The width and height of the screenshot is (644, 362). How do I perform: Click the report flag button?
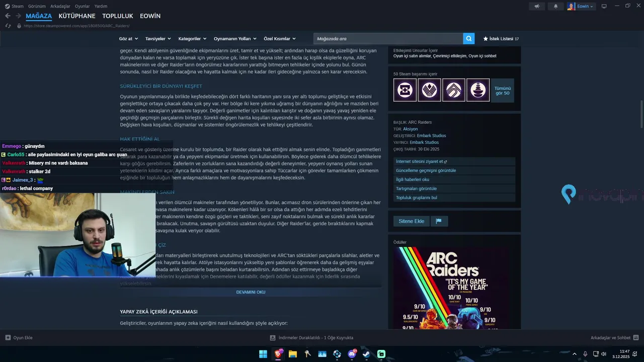tap(439, 221)
